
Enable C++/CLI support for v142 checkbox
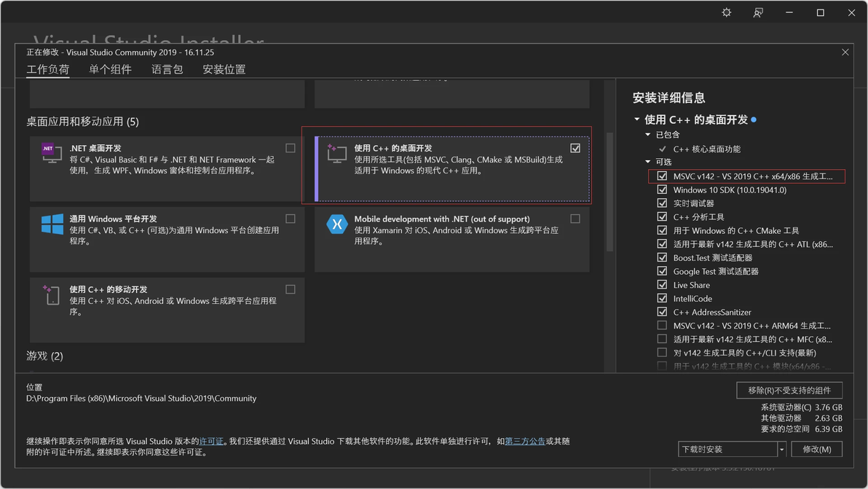(662, 352)
